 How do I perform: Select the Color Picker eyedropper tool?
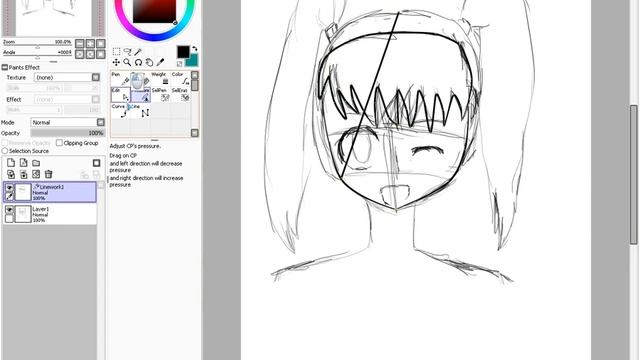coord(160,62)
